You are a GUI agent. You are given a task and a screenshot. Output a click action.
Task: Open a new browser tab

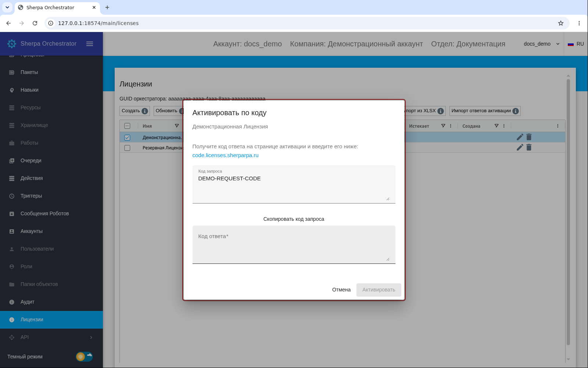pos(107,7)
